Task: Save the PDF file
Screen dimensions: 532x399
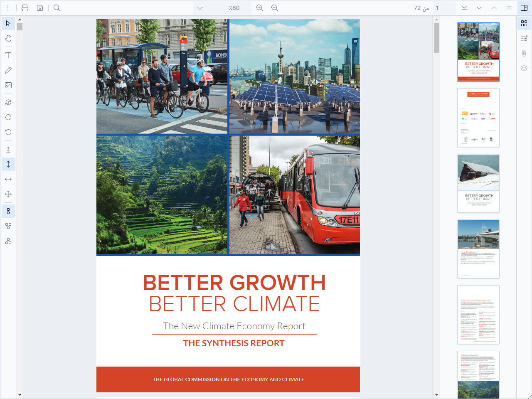Action: coord(40,8)
